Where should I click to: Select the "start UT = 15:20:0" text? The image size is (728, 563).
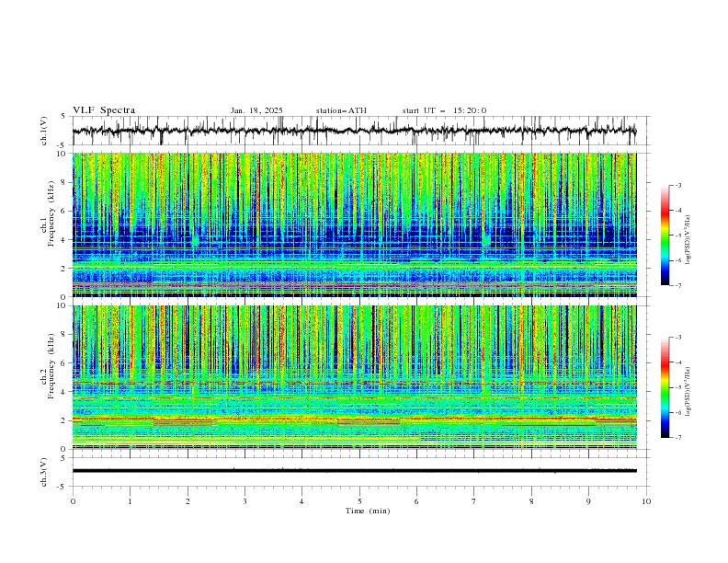[x=444, y=110]
